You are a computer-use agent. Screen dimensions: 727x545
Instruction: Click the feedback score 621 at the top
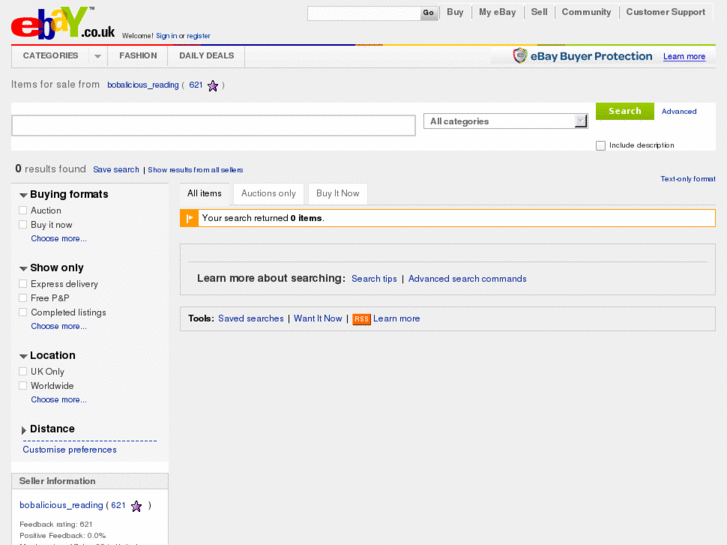196,85
